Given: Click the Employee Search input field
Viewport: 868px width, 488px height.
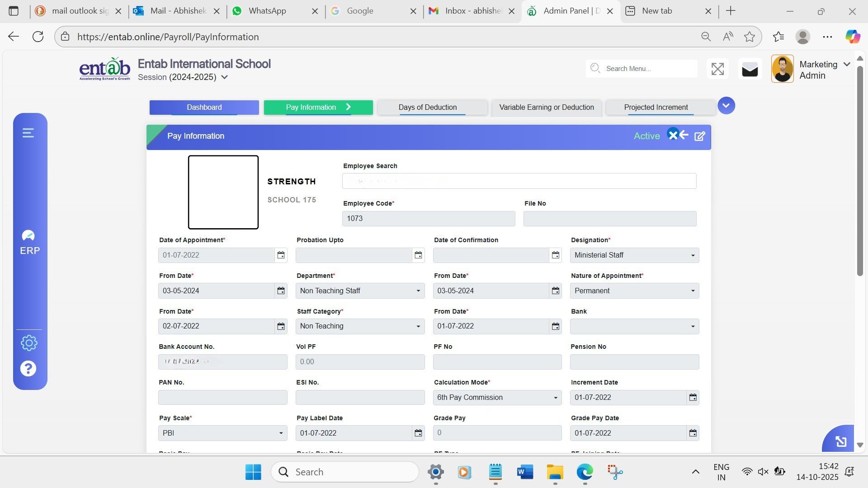Looking at the screenshot, I should click(x=519, y=181).
